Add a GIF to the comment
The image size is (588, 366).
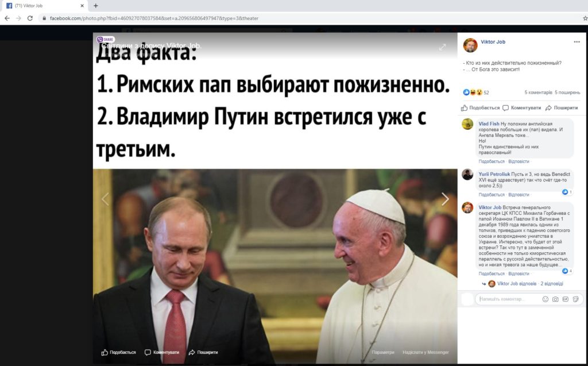point(566,299)
